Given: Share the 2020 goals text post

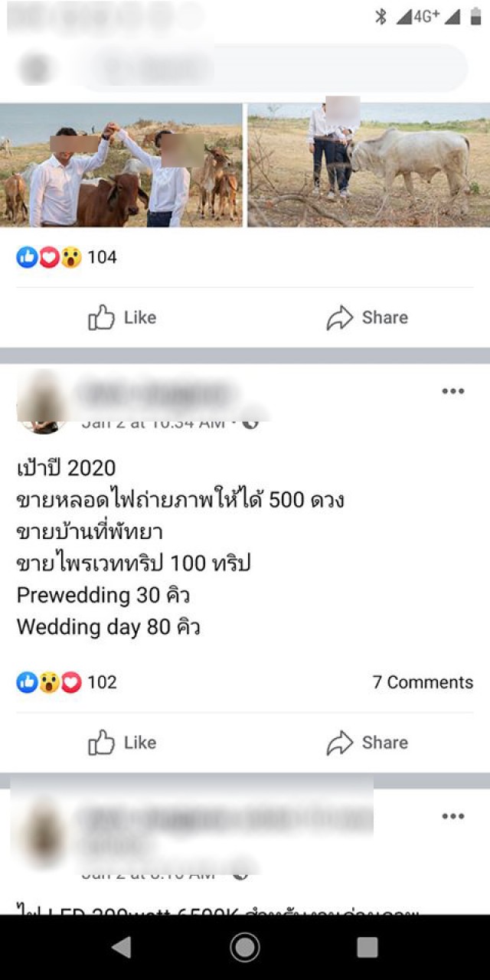Looking at the screenshot, I should coord(367,742).
